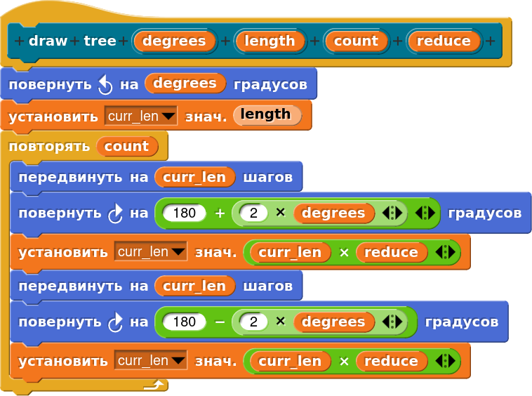
Task: Click the counterclockwise turn arrow icon
Action: (x=105, y=84)
